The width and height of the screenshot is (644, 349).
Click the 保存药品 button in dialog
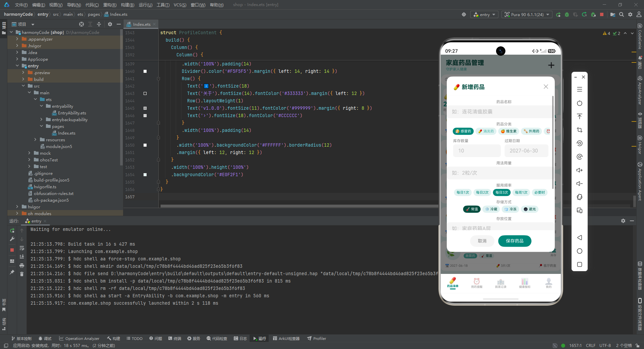[x=515, y=241]
